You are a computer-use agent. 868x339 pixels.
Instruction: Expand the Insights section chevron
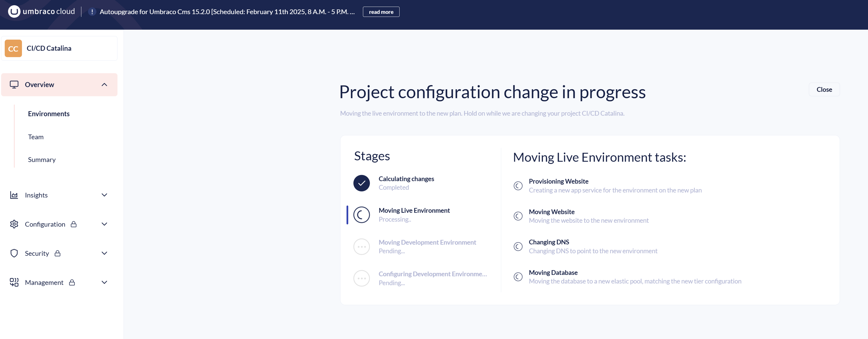(105, 195)
